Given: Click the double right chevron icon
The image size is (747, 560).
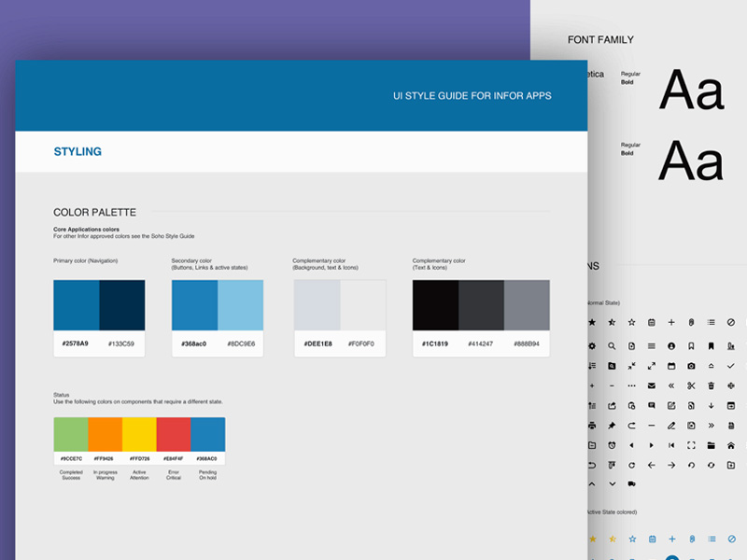Looking at the screenshot, I should click(711, 426).
